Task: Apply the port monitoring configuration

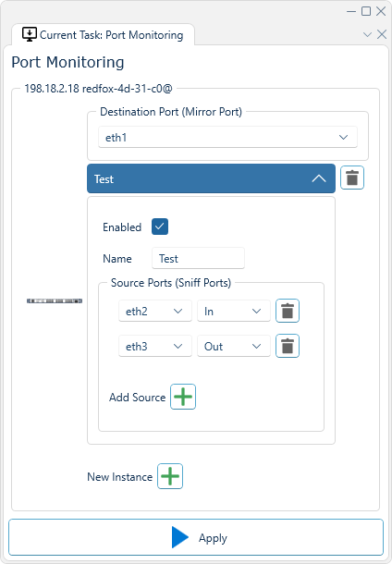Action: tap(196, 537)
